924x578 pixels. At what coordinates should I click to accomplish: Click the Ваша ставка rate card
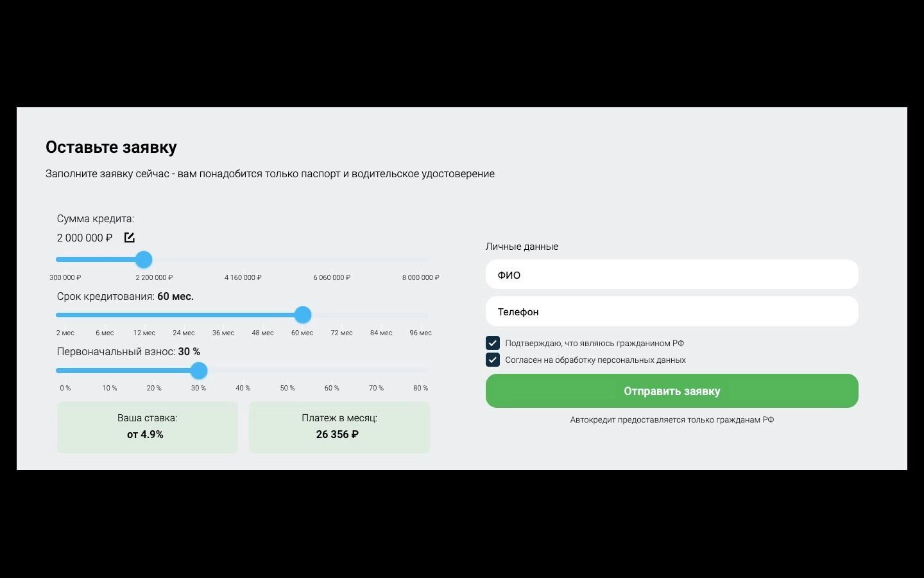point(147,427)
